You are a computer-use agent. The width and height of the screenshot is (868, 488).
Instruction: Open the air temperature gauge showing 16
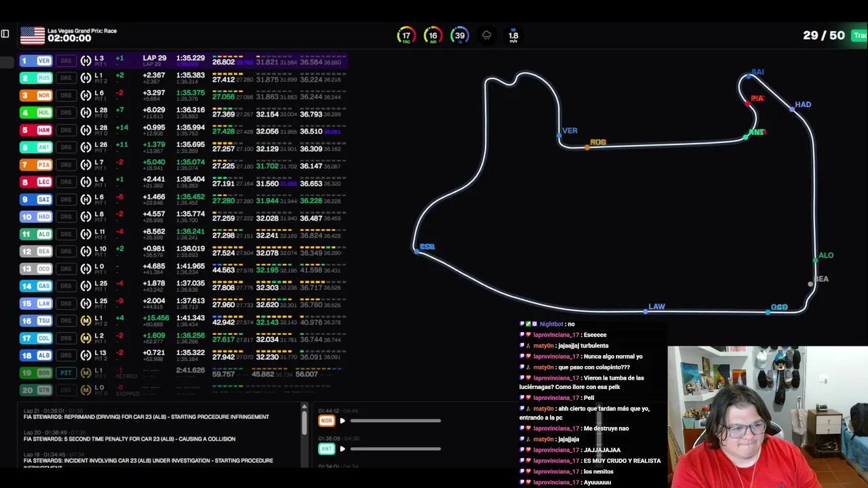(433, 36)
